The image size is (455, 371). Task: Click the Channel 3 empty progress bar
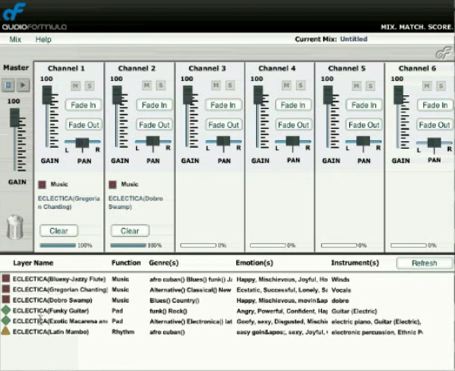198,245
